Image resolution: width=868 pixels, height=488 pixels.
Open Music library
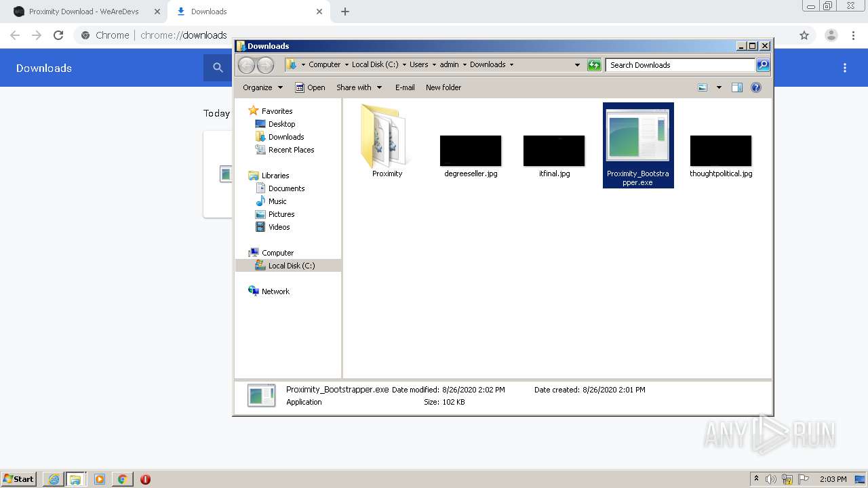271,201
